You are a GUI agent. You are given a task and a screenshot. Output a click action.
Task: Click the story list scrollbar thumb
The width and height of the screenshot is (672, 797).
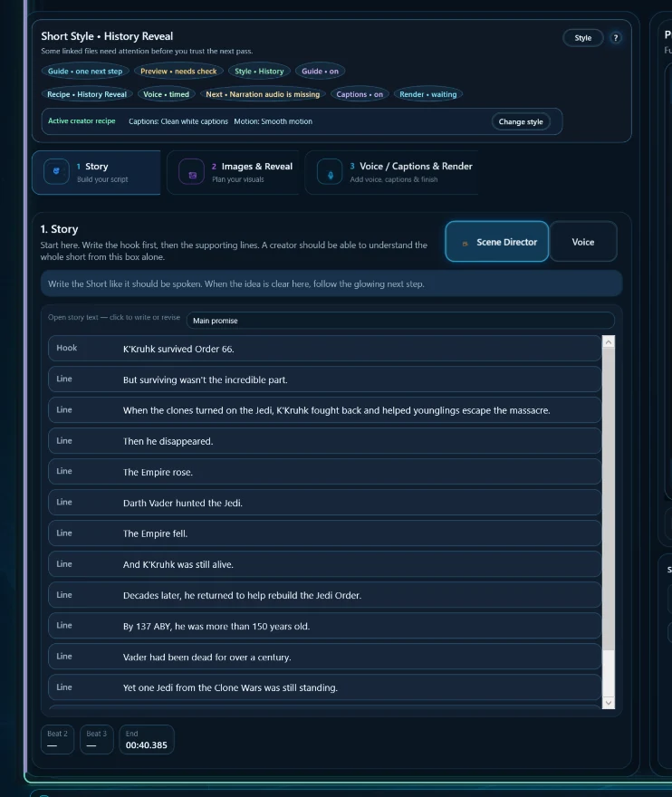(609, 500)
